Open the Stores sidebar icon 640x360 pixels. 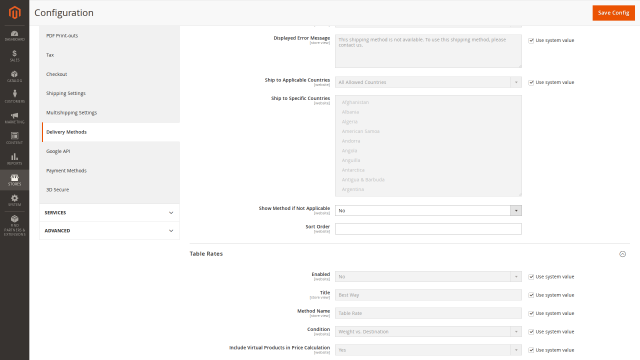[x=14, y=180]
